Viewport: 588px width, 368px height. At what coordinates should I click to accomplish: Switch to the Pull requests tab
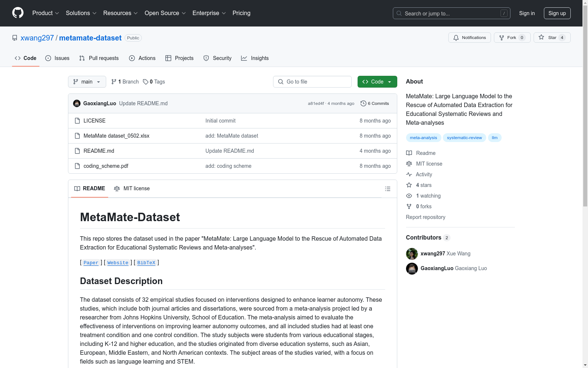[x=99, y=58]
